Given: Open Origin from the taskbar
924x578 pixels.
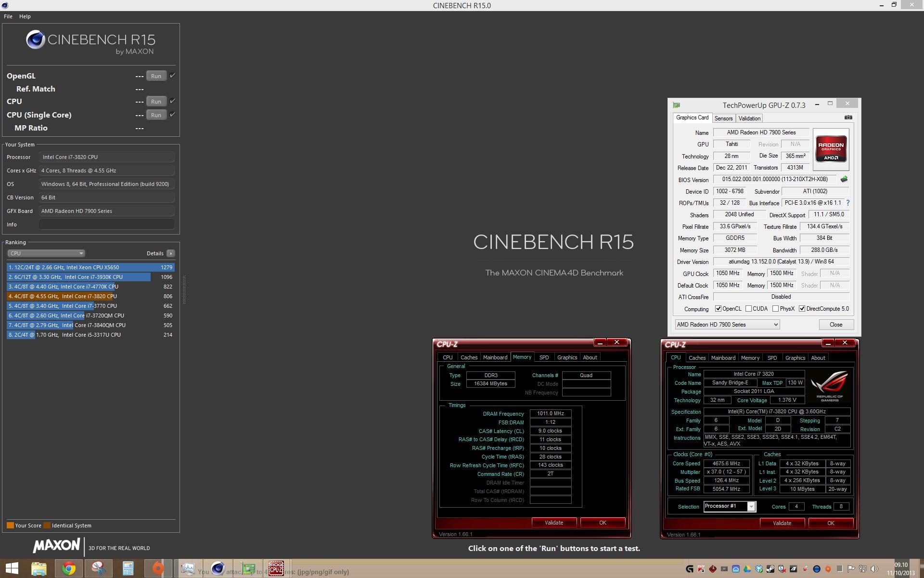Looking at the screenshot, I should point(157,569).
